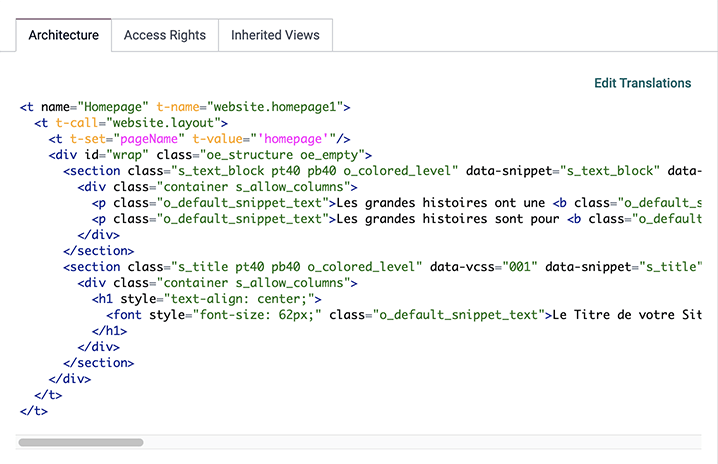The width and height of the screenshot is (718, 464).
Task: Open the Access Rights tab
Action: 165,35
